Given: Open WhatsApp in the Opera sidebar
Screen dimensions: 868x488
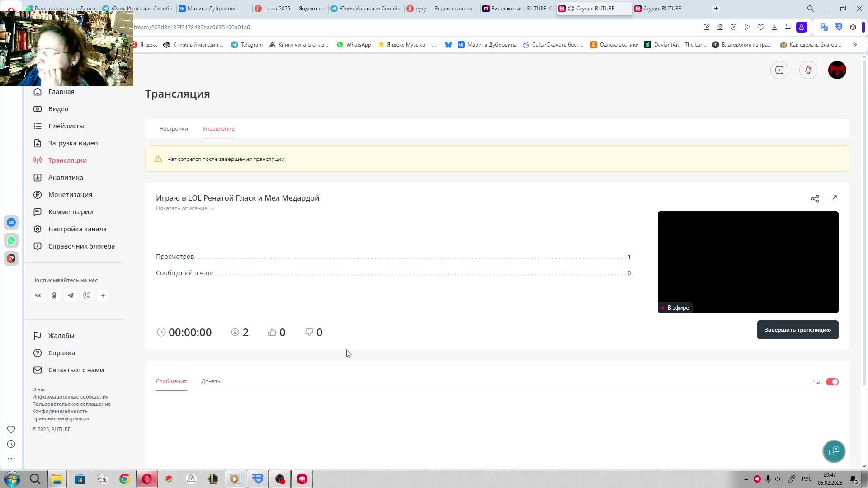Looking at the screenshot, I should point(11,240).
